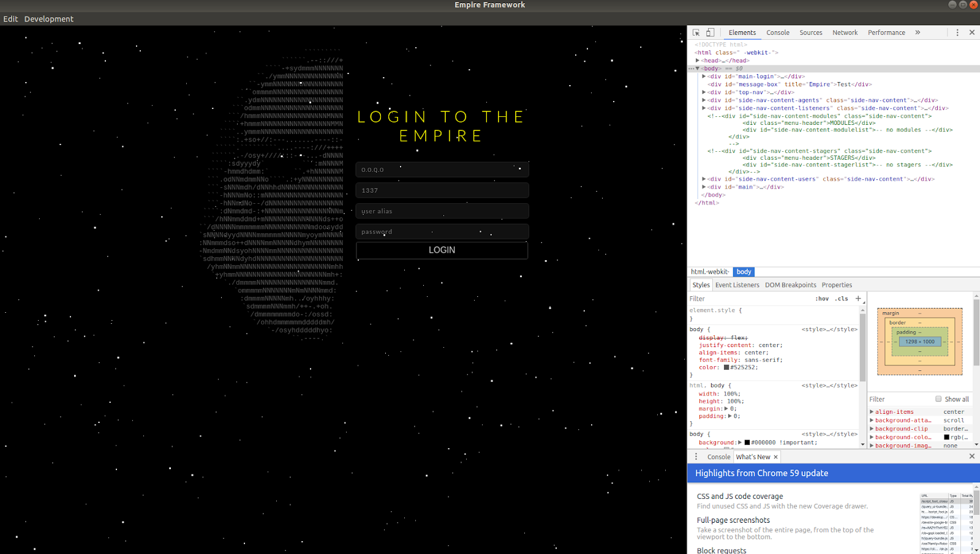
Task: Select the message-box div node
Action: click(789, 84)
